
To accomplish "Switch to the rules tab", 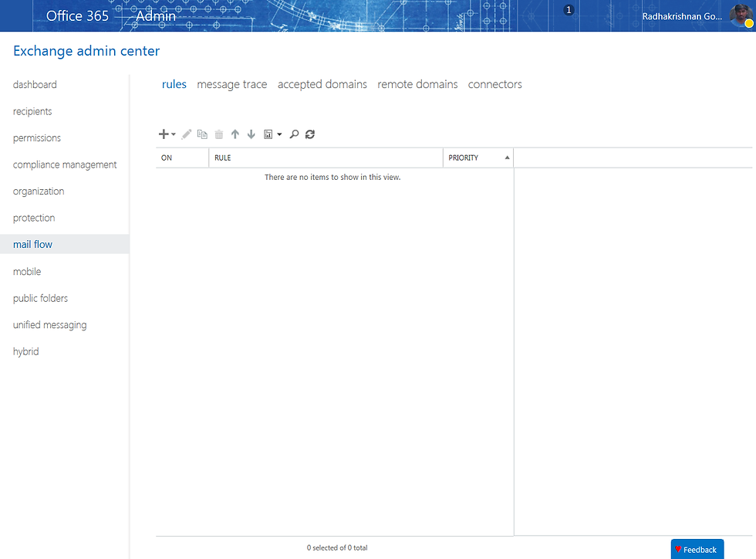I will [174, 84].
